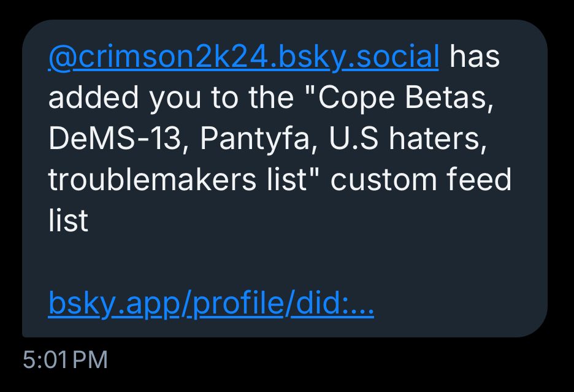Open the @crimson2k24.bsky.social profile link
This screenshot has height=392, width=574.
coord(243,57)
